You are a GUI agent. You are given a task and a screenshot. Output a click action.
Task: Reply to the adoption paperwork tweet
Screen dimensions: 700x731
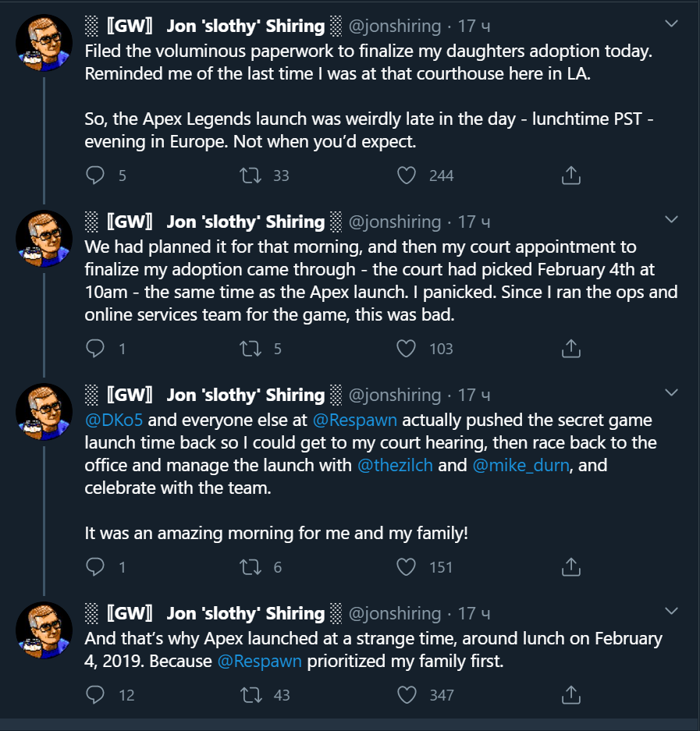coord(95,176)
